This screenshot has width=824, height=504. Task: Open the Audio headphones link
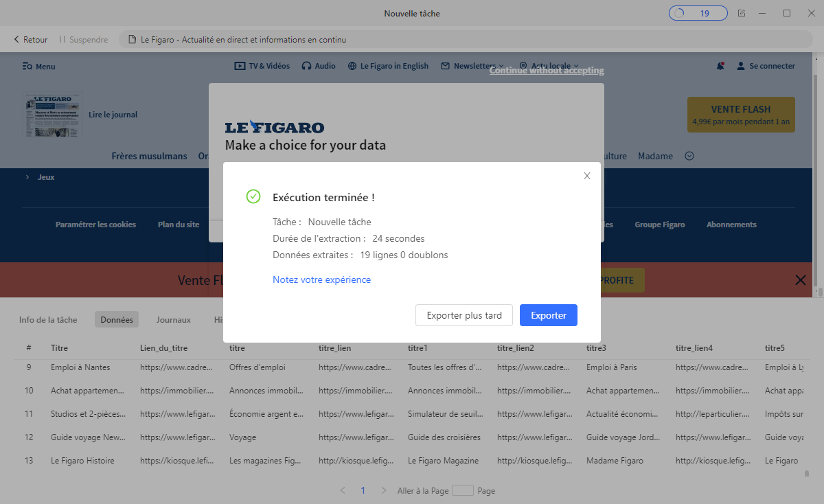[319, 66]
